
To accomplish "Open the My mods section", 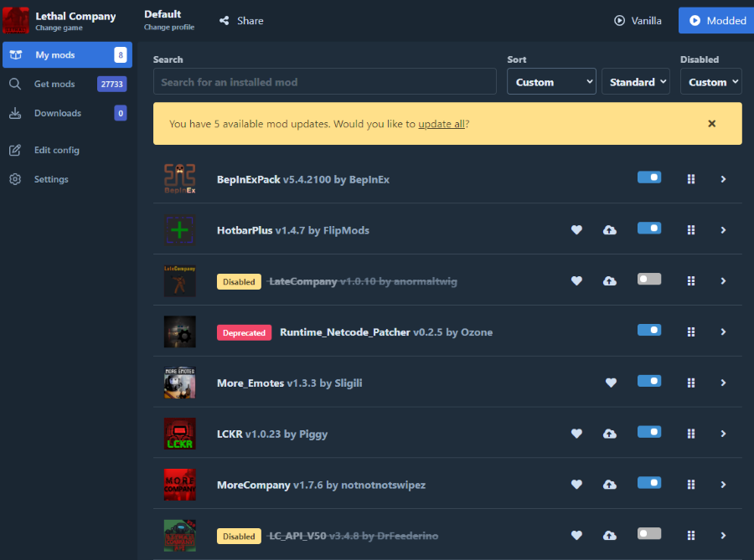I will point(67,54).
